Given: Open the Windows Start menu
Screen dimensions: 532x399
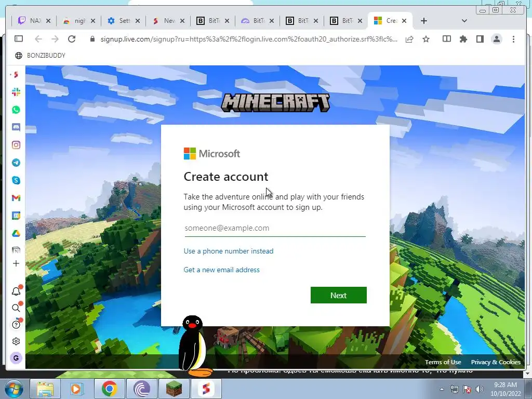Looking at the screenshot, I should click(x=14, y=389).
